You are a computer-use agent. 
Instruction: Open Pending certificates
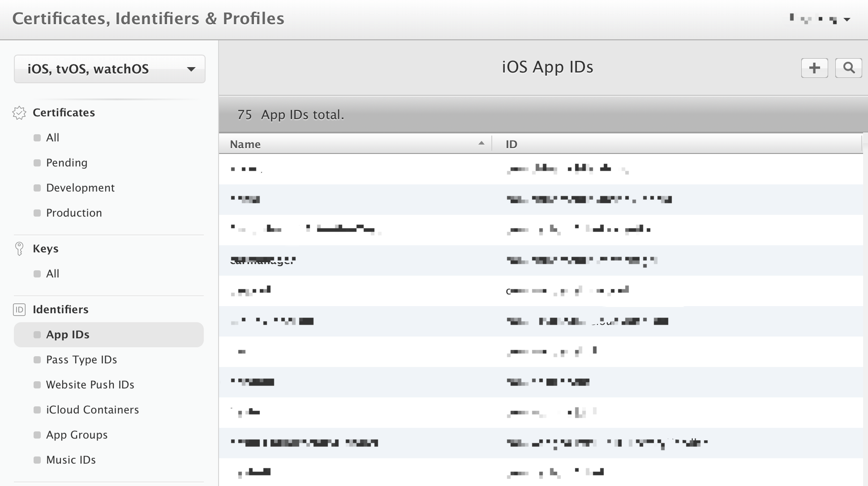pyautogui.click(x=66, y=163)
